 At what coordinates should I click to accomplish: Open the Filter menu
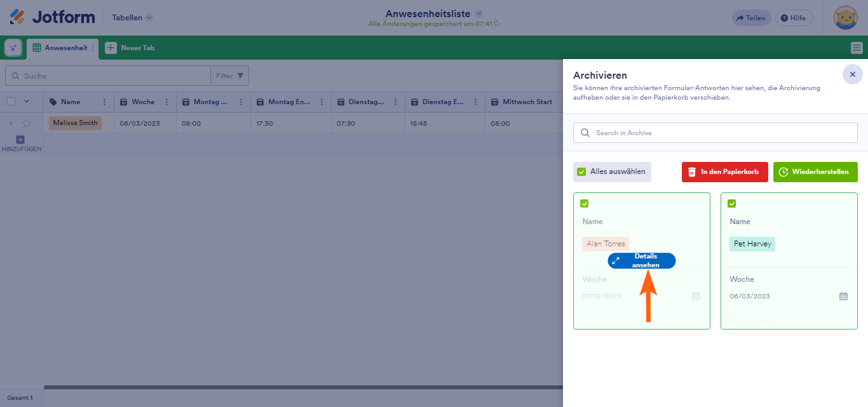229,76
